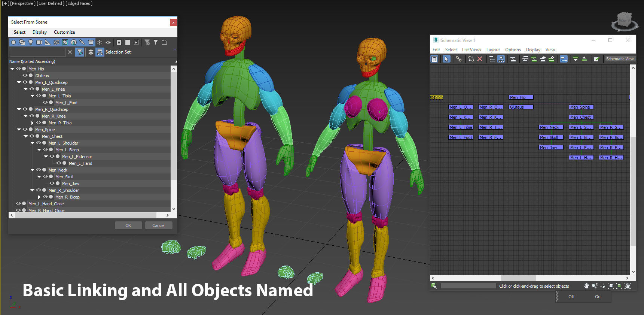Open Customize menu in Select From Scene
Viewport: 644px width, 315px height.
pos(64,32)
